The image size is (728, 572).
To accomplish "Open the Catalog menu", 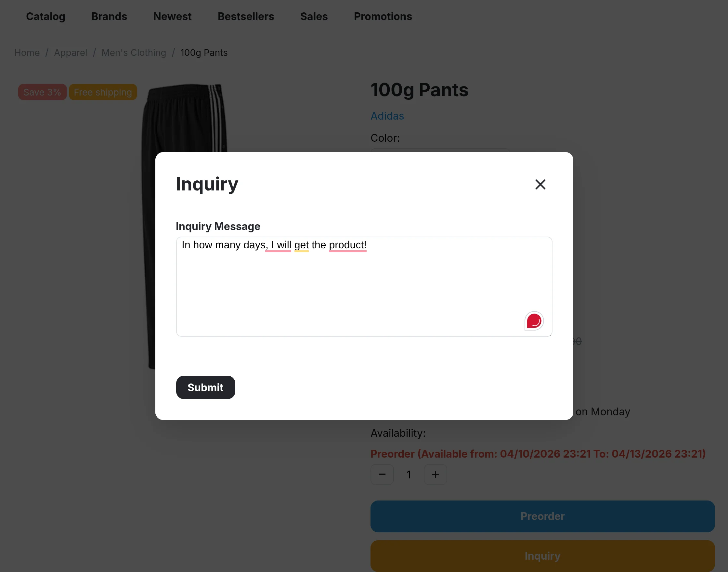I will tap(45, 16).
